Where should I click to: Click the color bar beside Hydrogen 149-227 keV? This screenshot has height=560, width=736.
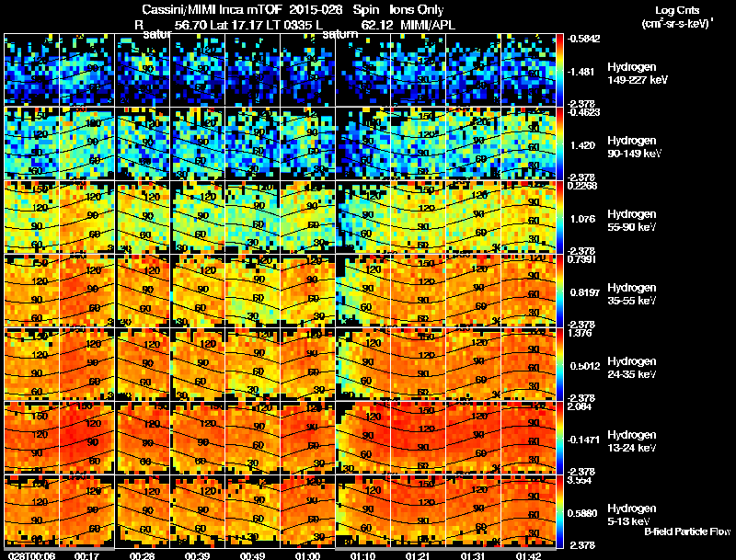[x=559, y=70]
